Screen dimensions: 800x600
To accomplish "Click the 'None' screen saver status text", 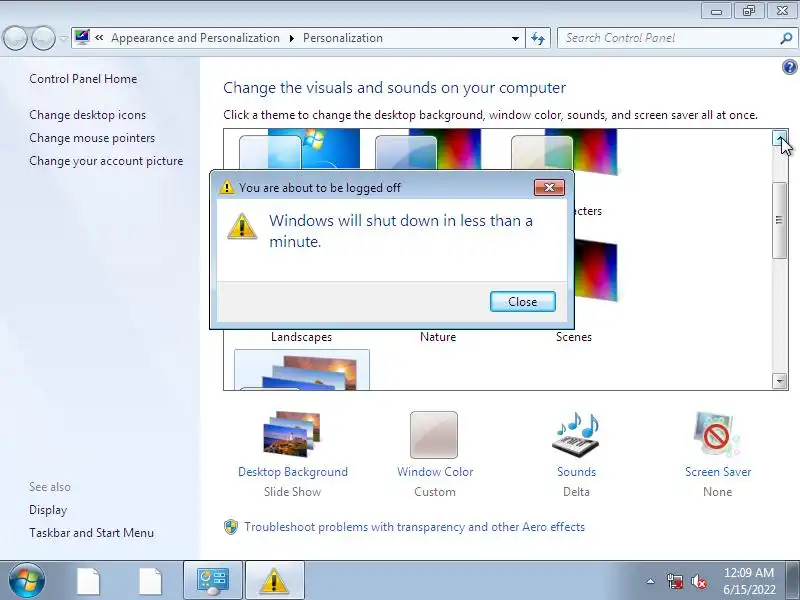I will (717, 492).
